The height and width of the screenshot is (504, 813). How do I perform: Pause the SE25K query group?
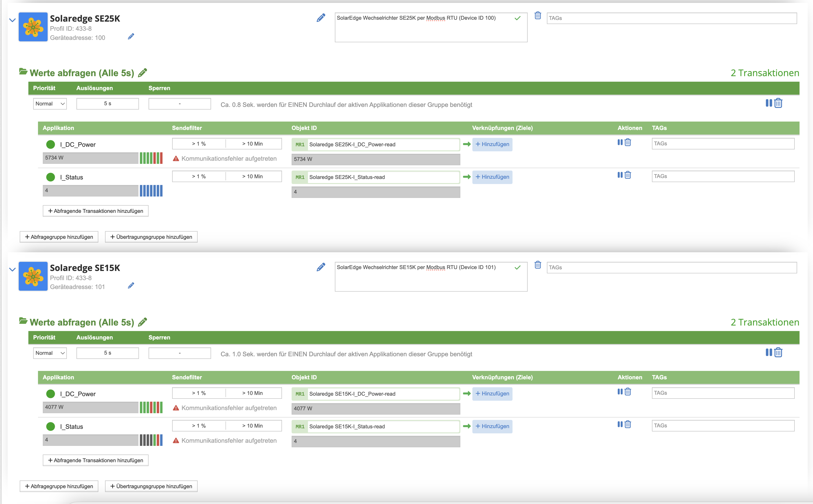click(769, 103)
